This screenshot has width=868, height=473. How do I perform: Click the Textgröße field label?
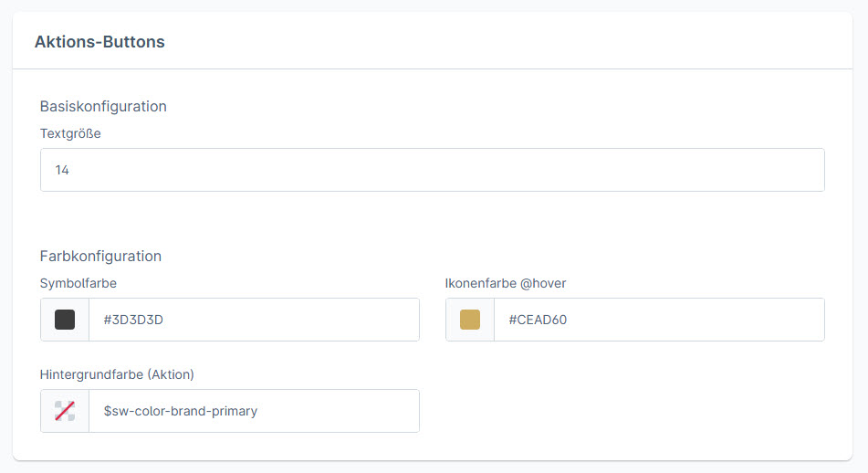click(x=70, y=133)
